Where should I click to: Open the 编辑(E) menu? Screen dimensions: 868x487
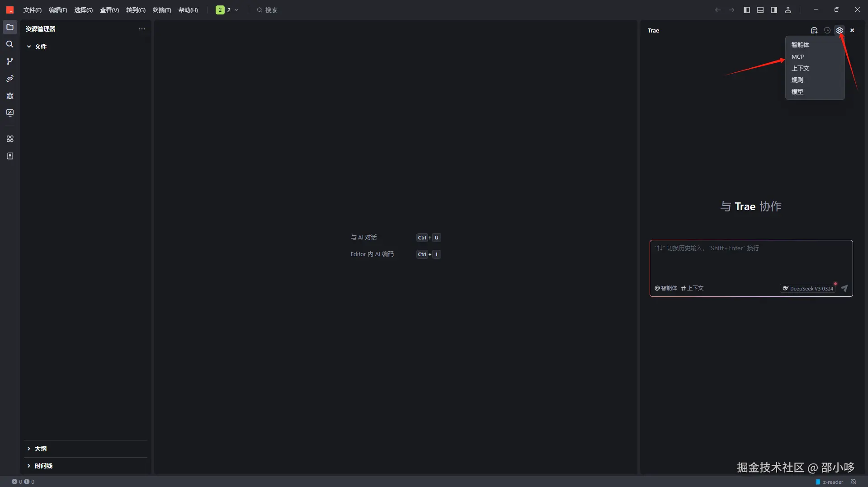click(x=58, y=10)
